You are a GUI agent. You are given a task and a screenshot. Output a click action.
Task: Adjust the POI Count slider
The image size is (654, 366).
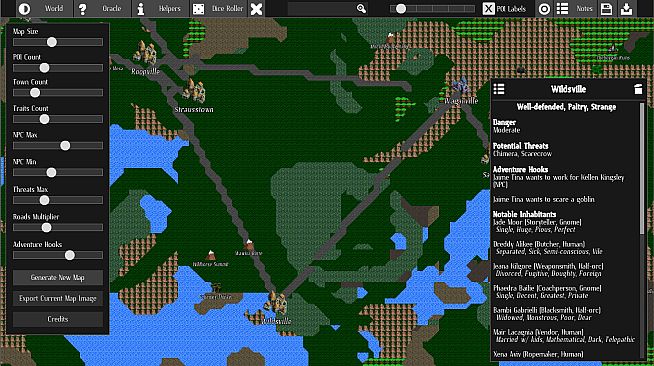[x=58, y=68]
